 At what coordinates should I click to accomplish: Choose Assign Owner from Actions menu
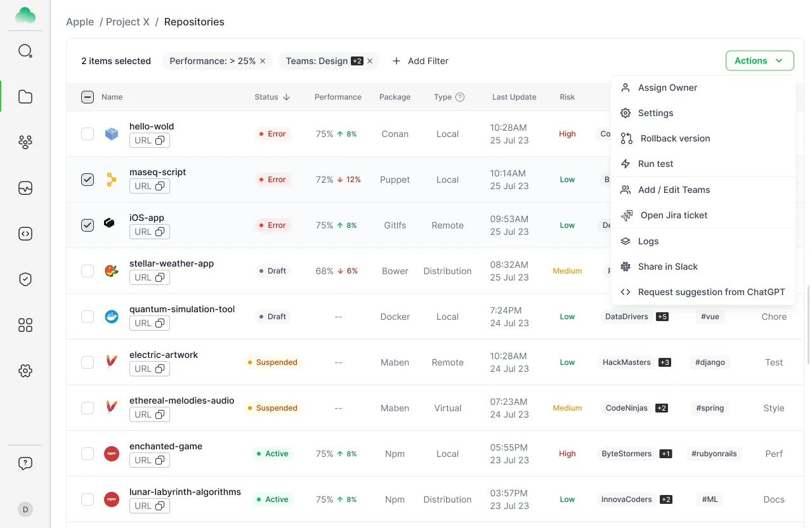pyautogui.click(x=703, y=88)
